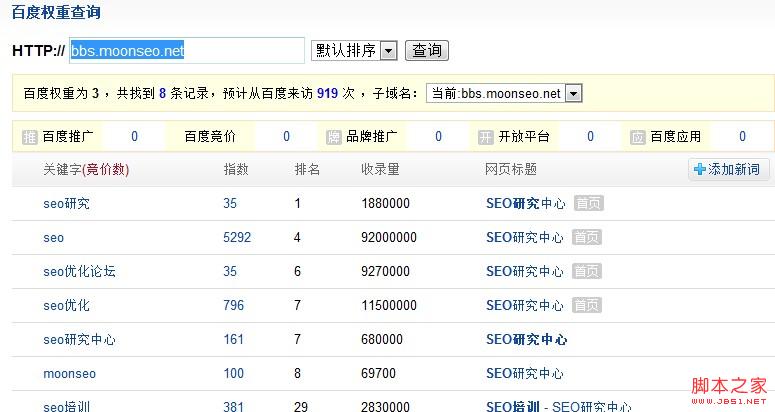
Task: Open page title link in seo优化 row
Action: click(x=525, y=305)
